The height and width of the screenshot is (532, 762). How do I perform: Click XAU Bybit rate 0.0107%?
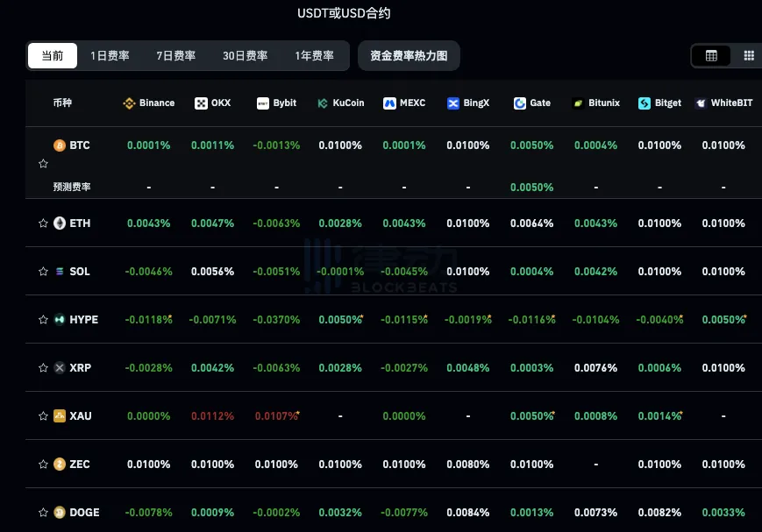coord(277,415)
